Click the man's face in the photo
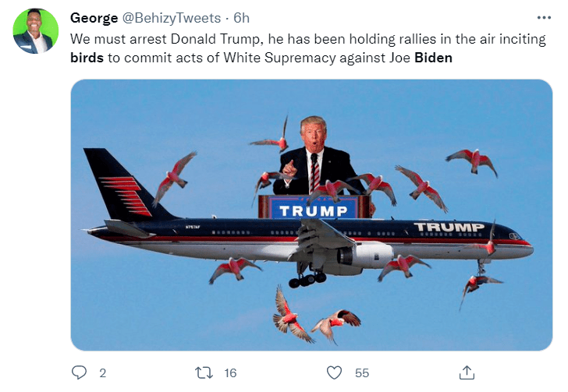 pyautogui.click(x=313, y=135)
